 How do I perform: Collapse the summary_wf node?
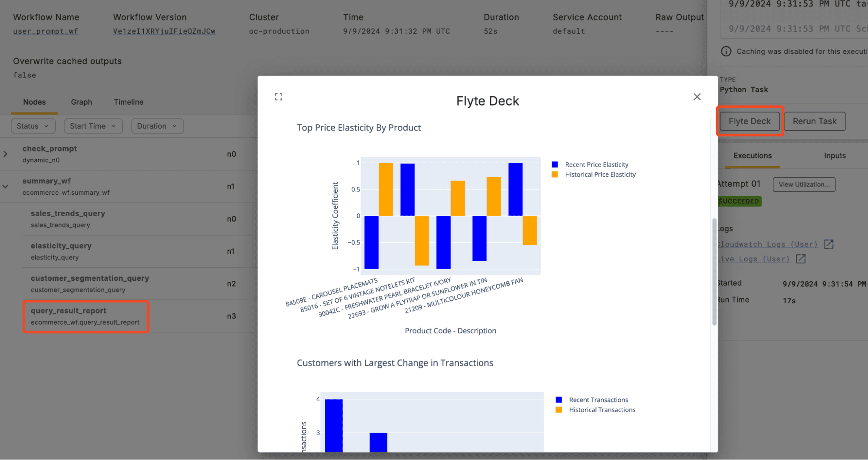point(6,186)
